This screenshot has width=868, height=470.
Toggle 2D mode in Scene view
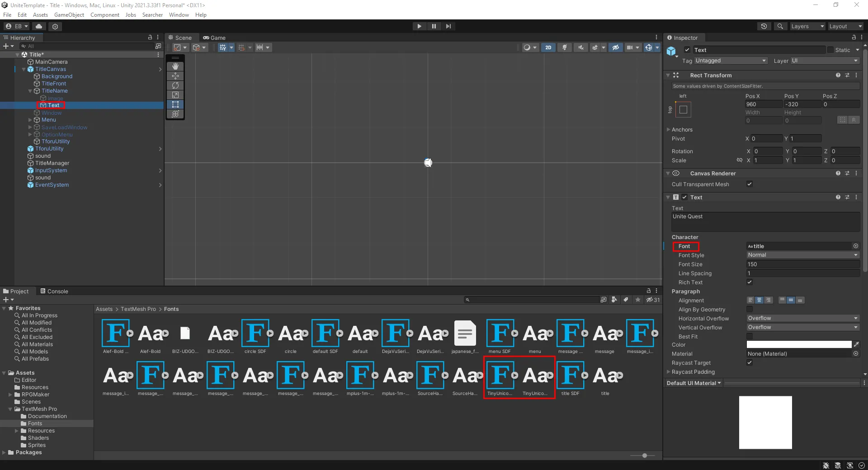[x=548, y=47]
